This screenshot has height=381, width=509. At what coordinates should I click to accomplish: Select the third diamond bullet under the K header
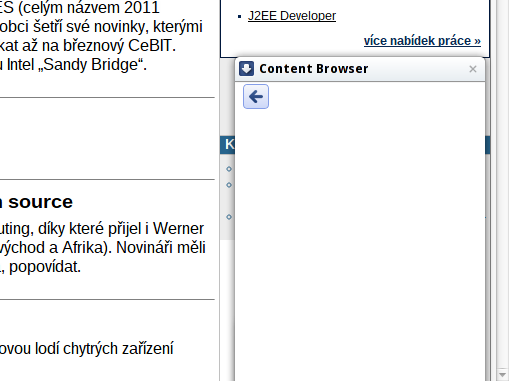pyautogui.click(x=229, y=217)
